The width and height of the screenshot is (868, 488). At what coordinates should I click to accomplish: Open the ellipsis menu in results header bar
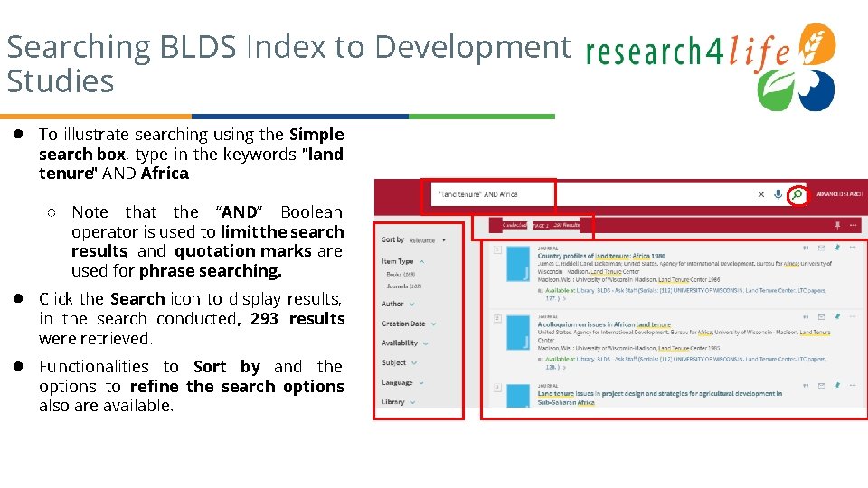[x=853, y=225]
